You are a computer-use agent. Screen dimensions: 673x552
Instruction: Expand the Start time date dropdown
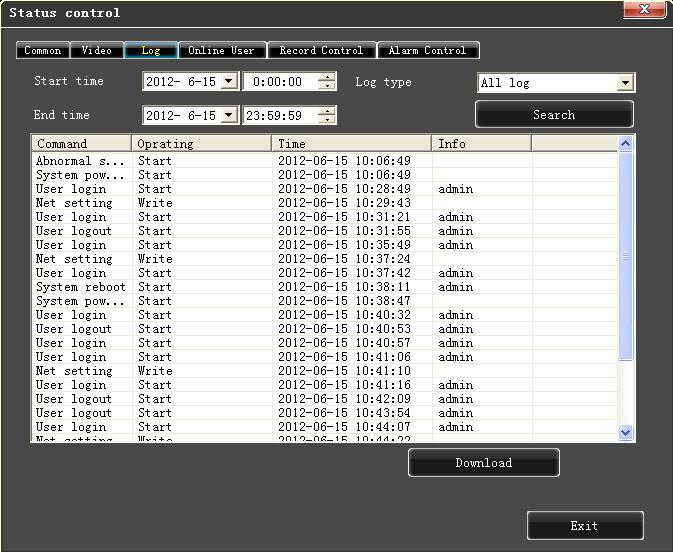point(229,81)
